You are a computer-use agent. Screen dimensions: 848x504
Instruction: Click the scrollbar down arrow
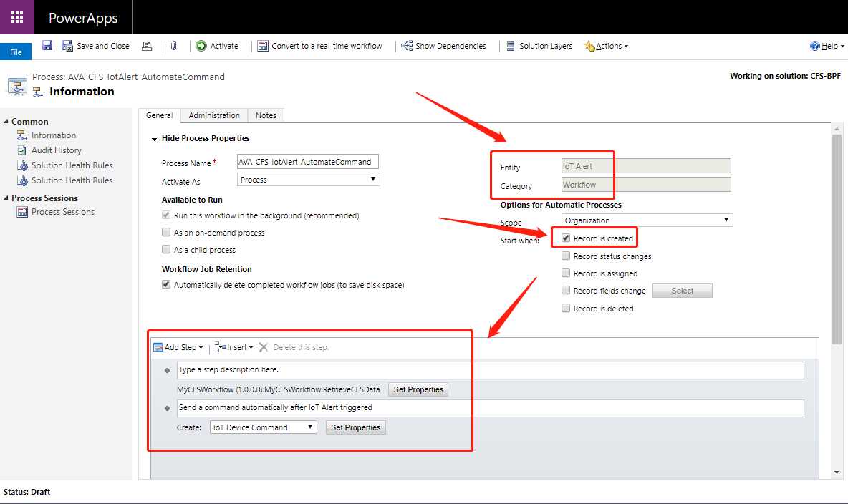(837, 472)
